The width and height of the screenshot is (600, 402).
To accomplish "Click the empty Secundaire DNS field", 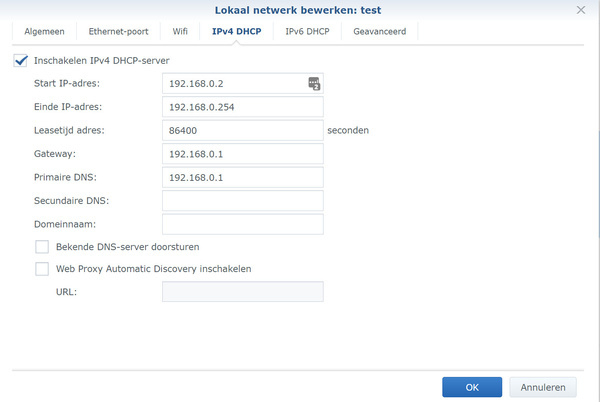I will coord(242,201).
